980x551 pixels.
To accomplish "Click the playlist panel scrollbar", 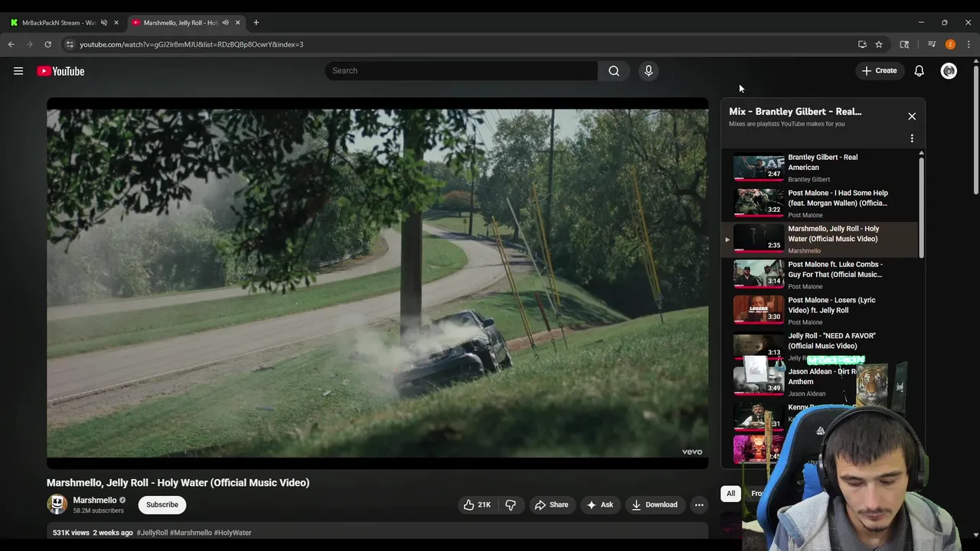I will pyautogui.click(x=921, y=207).
